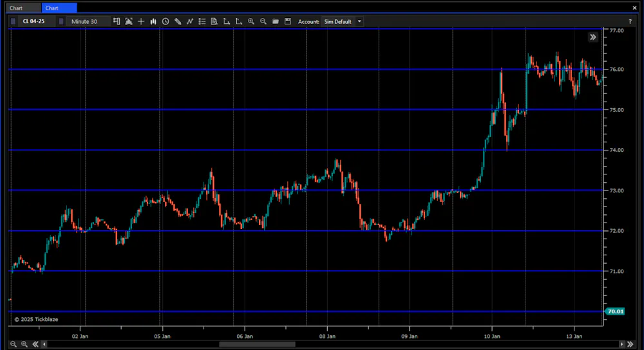Click the 05 Jan date label
This screenshot has height=350, width=644.
pyautogui.click(x=162, y=336)
